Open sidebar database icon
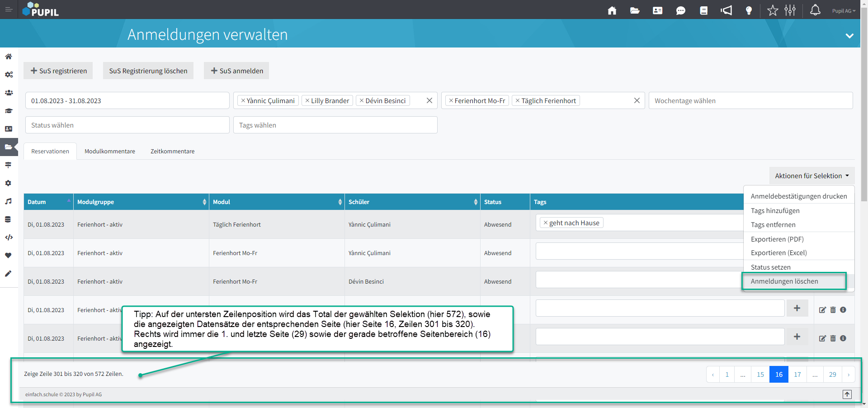The width and height of the screenshot is (868, 408). [x=8, y=219]
